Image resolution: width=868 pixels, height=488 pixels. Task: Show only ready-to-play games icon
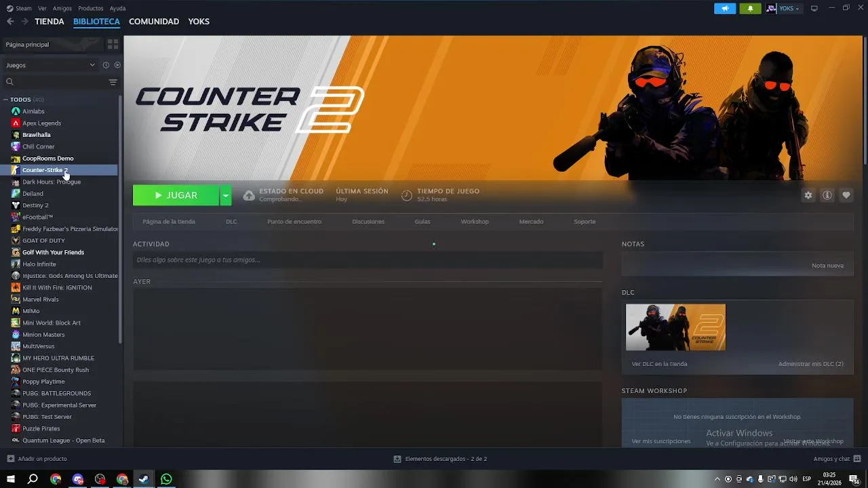(x=117, y=65)
